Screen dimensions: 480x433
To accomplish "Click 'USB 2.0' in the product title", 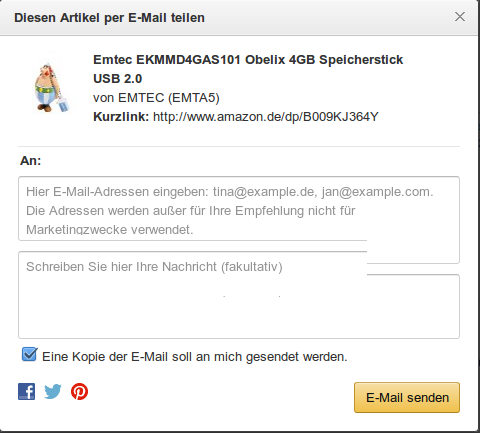I will pyautogui.click(x=118, y=79).
